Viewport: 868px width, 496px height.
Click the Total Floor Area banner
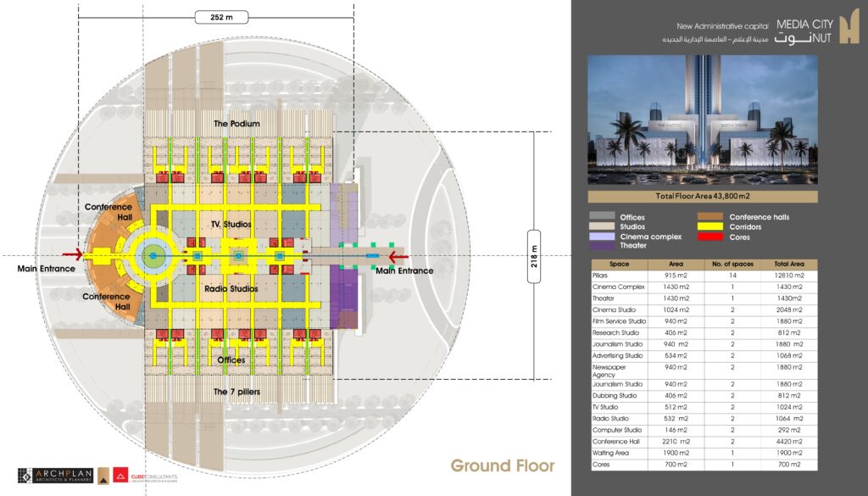click(703, 196)
